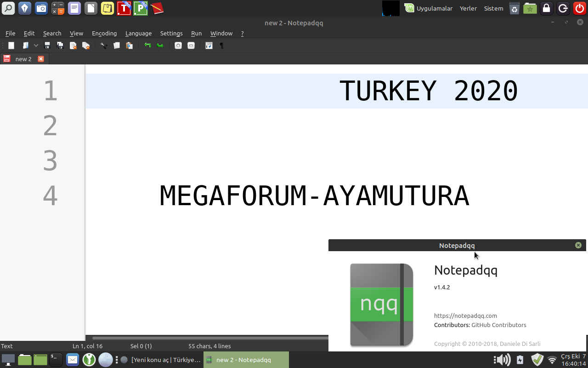Click line number 3 in the gutter
Viewport: 588px width, 368px height.
[x=50, y=161]
